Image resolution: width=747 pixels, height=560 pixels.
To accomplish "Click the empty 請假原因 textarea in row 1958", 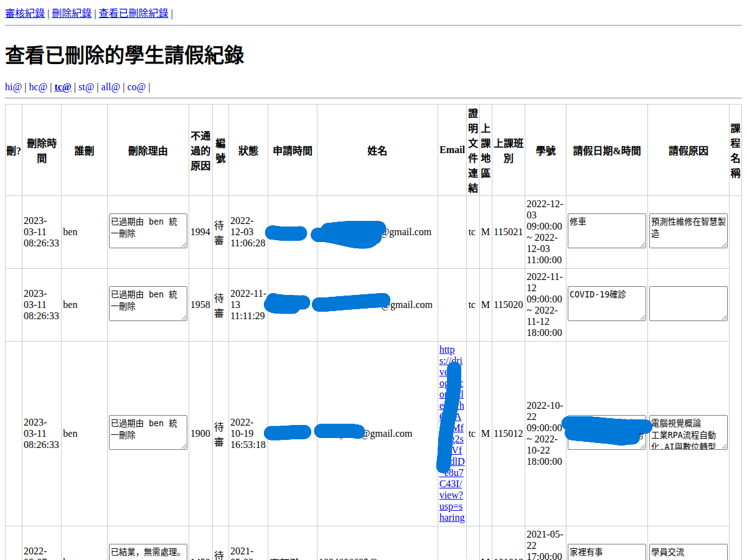I will [x=688, y=304].
